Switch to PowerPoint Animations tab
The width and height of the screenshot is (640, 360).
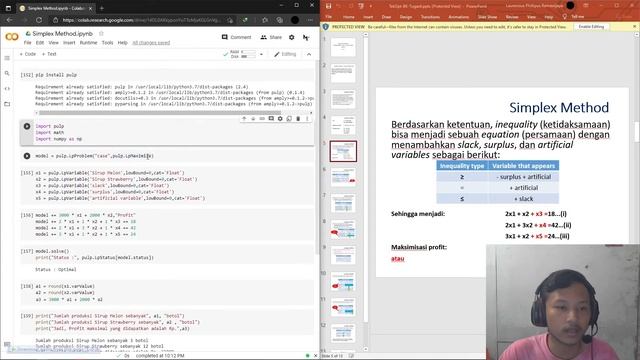(458, 17)
